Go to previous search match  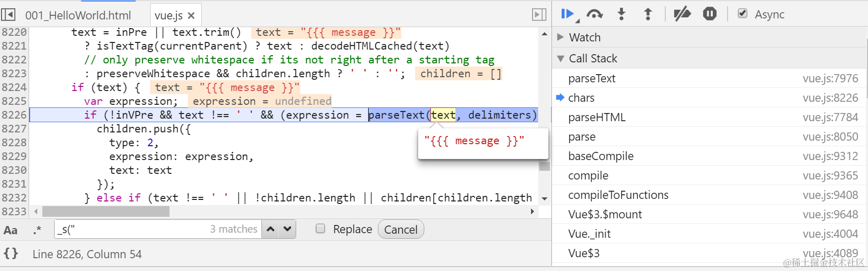click(271, 229)
